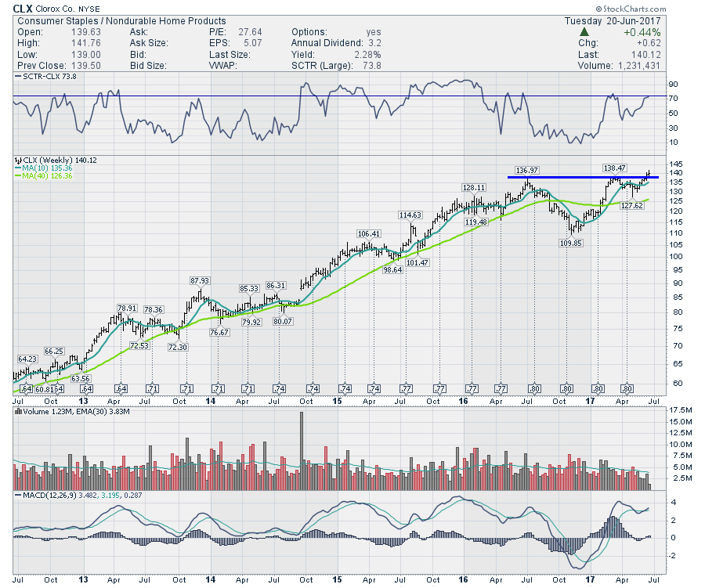Click the 87.93 price label
Image resolution: width=705 pixels, height=588 pixels.
click(x=200, y=280)
